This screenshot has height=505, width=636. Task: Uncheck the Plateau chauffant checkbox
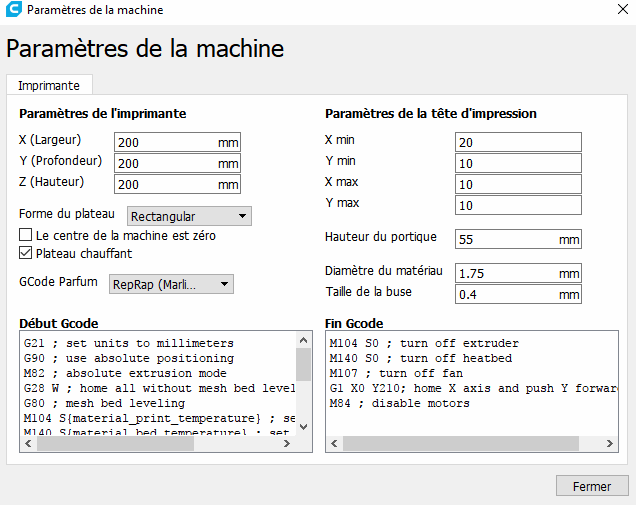26,253
